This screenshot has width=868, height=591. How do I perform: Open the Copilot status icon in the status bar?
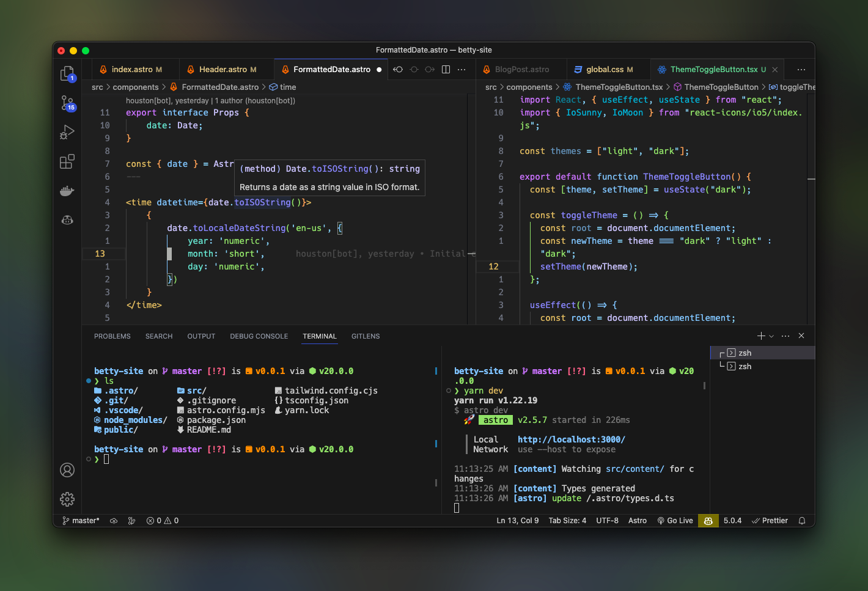tap(708, 521)
